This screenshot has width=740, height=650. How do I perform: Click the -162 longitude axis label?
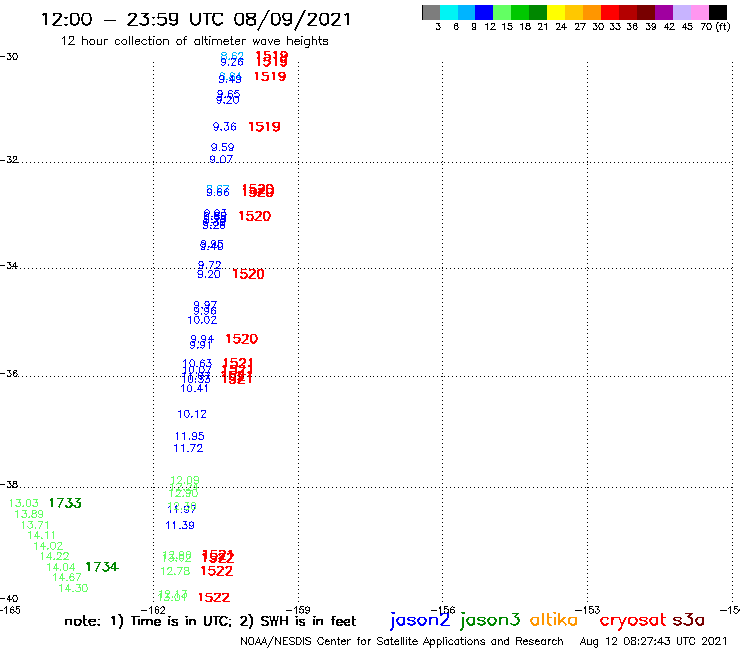(154, 610)
